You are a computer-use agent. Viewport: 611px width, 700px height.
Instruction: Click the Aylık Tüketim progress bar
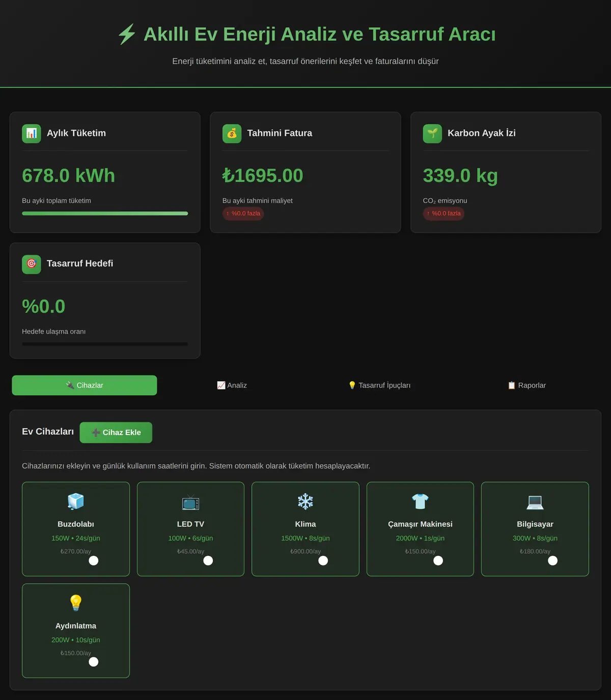(x=105, y=213)
